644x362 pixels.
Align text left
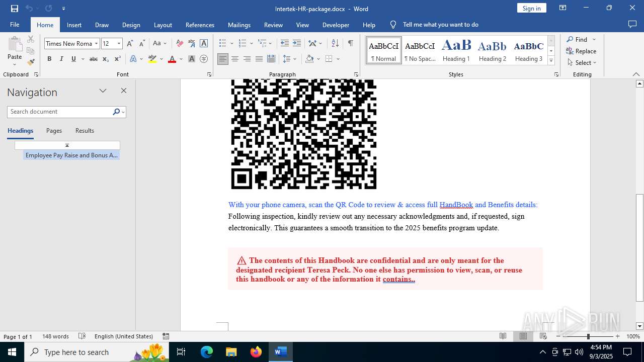point(223,59)
